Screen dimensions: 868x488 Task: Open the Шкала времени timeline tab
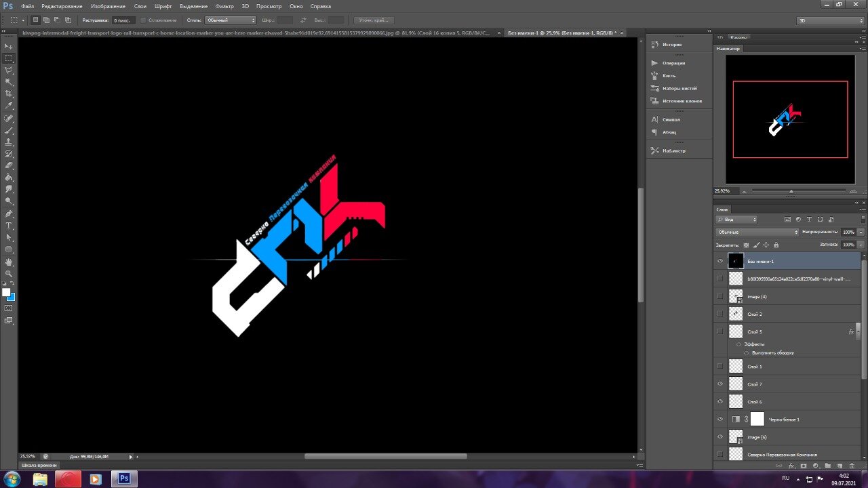click(x=39, y=466)
